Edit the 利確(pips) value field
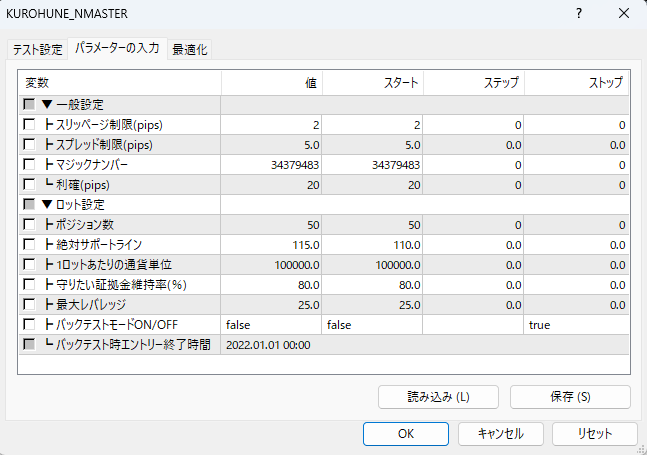 point(272,185)
